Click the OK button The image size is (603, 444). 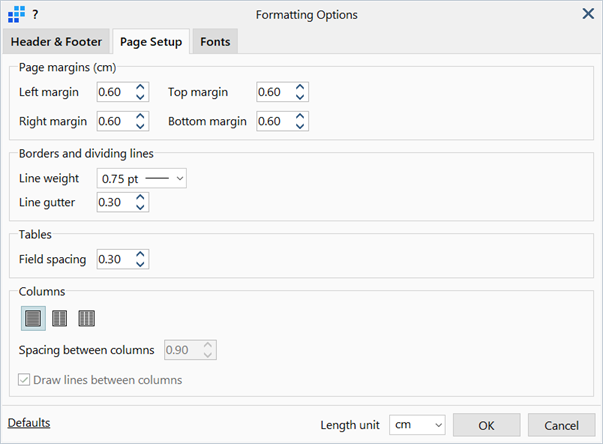tap(486, 425)
